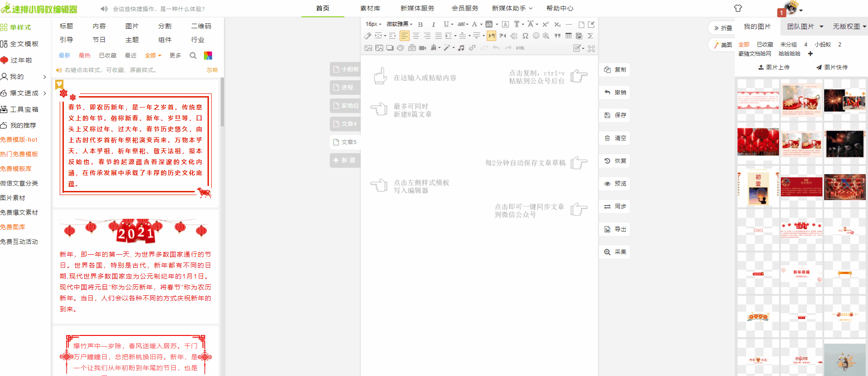Toggle left-to-right text direction

coord(491,36)
